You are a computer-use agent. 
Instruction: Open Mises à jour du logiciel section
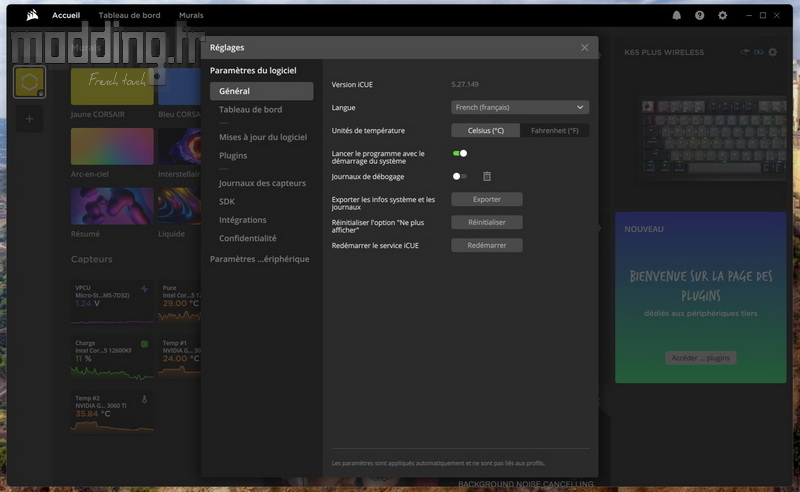[x=263, y=137]
